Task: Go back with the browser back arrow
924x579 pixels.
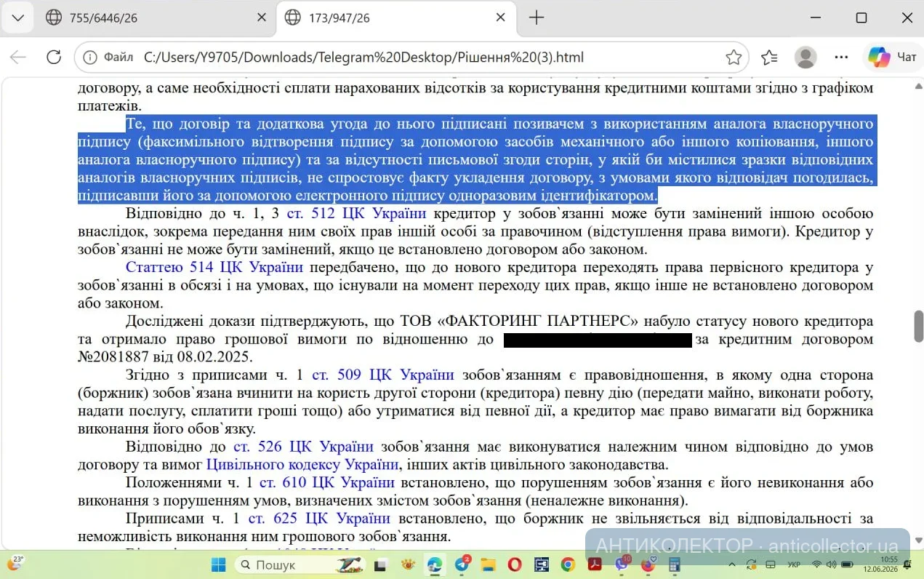Action: tap(18, 57)
